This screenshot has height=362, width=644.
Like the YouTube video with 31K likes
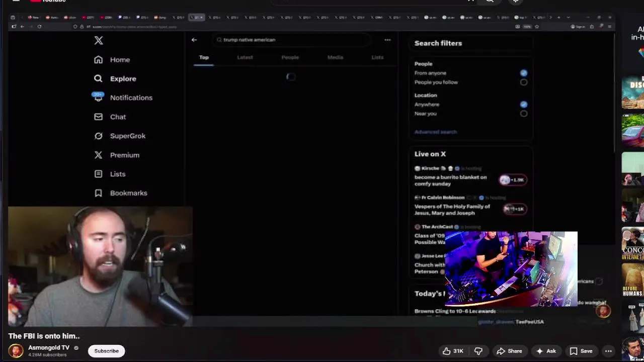click(453, 351)
